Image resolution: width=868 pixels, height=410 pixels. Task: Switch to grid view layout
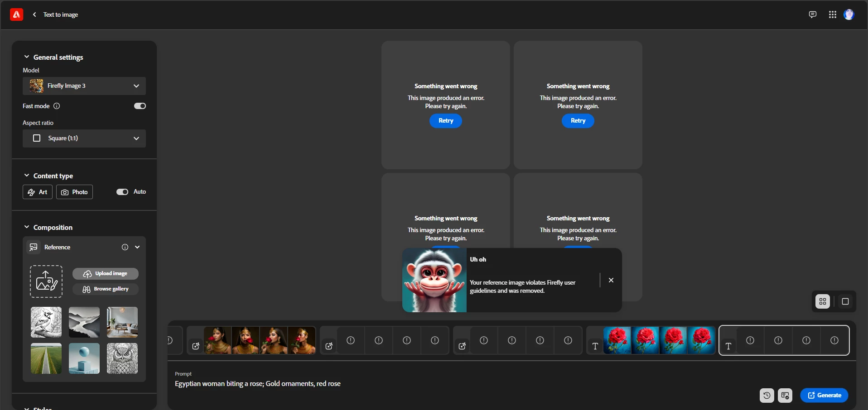pos(823,301)
